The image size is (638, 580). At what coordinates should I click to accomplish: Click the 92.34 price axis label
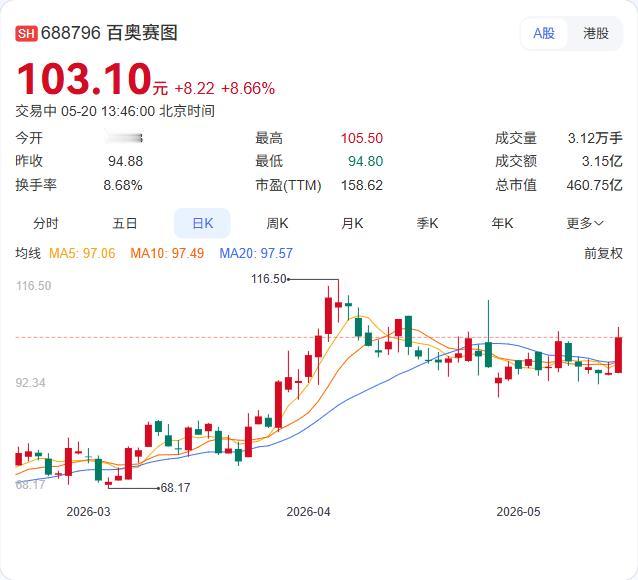[31, 383]
